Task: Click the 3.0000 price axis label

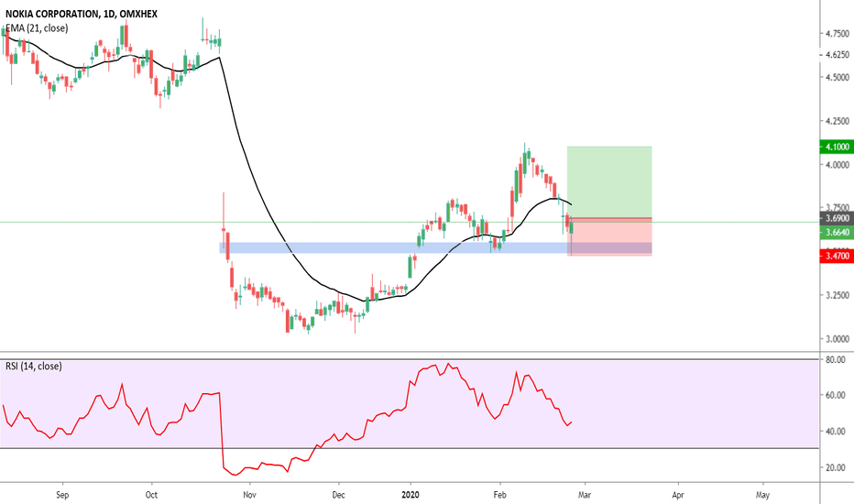Action: [838, 339]
